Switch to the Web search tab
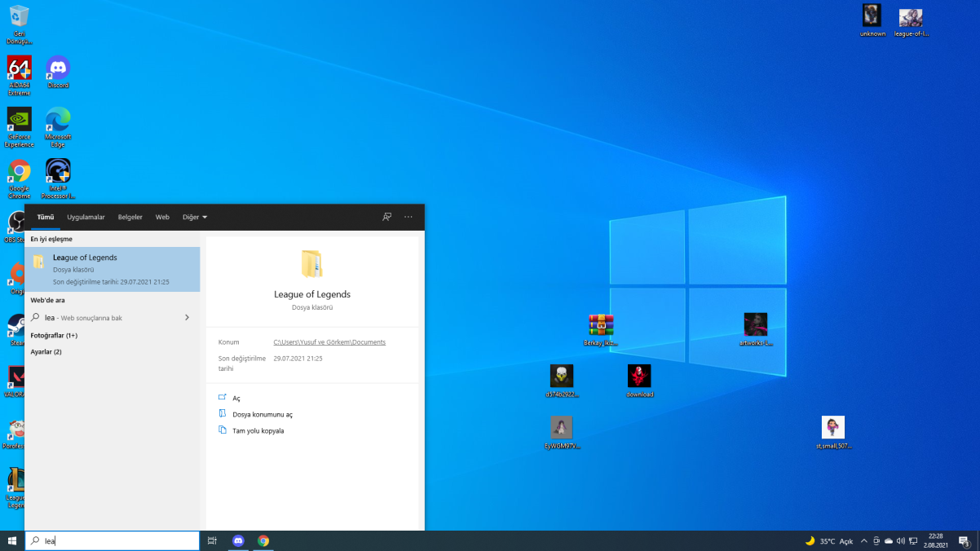This screenshot has width=980, height=551. click(162, 217)
